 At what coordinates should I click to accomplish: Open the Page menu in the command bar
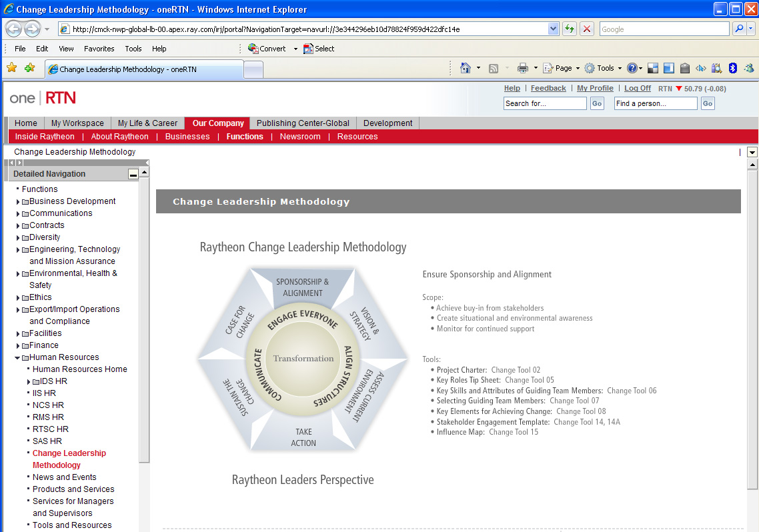click(561, 68)
